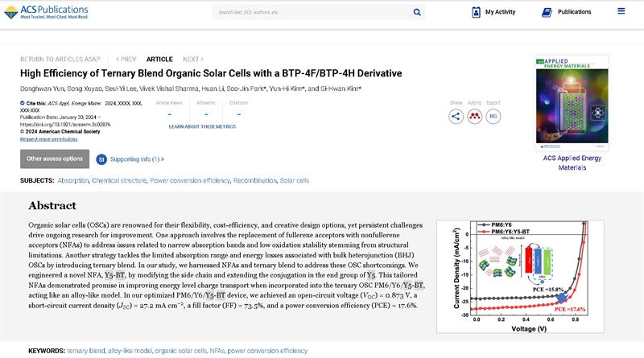
Task: Open My Activity user icon
Action: (x=476, y=12)
